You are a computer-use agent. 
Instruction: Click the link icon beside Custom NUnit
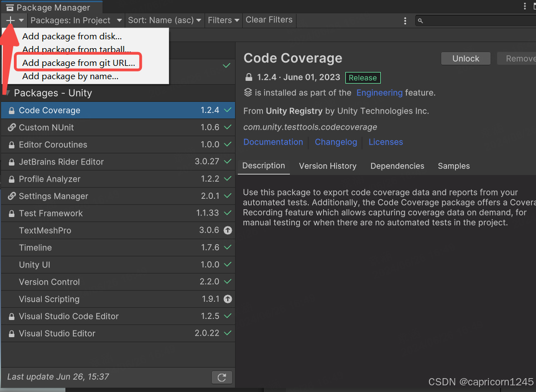point(12,127)
